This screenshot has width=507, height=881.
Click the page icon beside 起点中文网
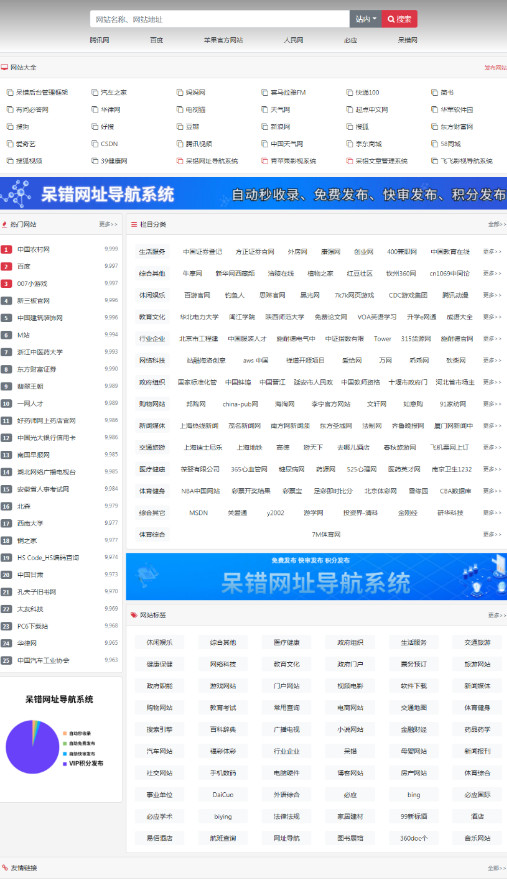[x=349, y=110]
